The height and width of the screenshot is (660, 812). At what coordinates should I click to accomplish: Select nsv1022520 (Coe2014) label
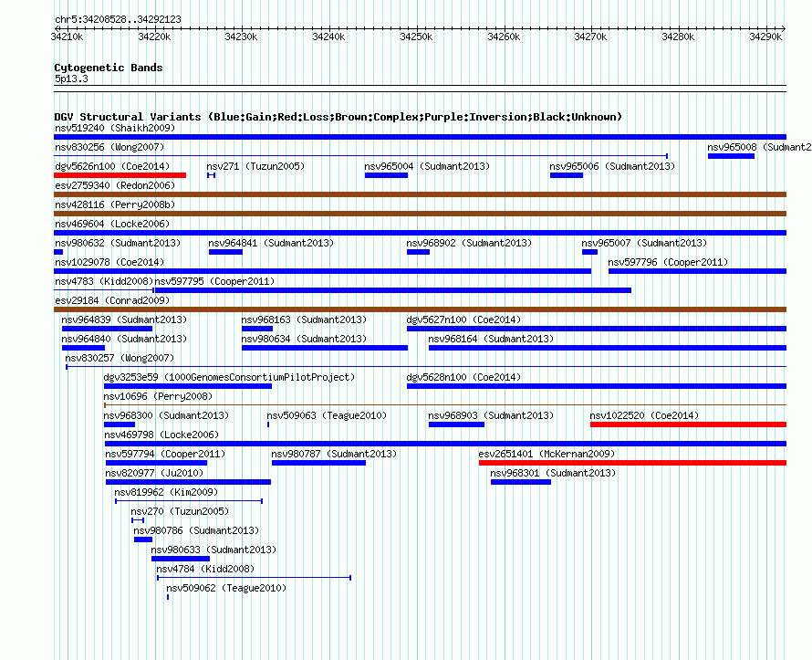645,415
